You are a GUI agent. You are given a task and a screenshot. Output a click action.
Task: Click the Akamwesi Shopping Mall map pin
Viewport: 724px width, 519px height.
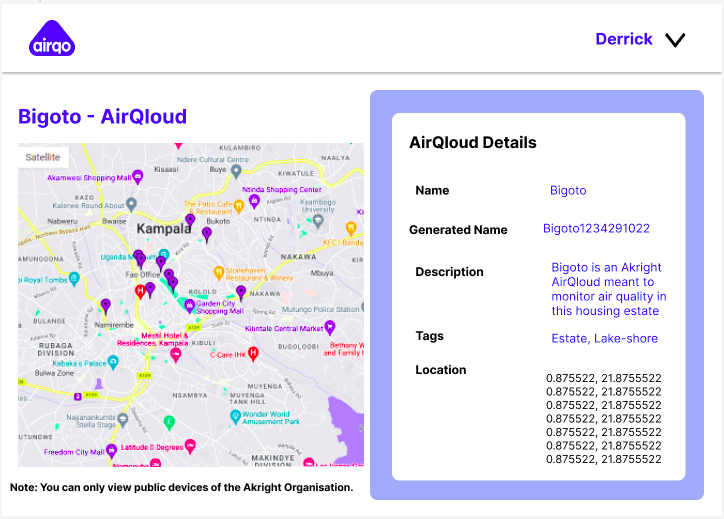click(x=138, y=176)
